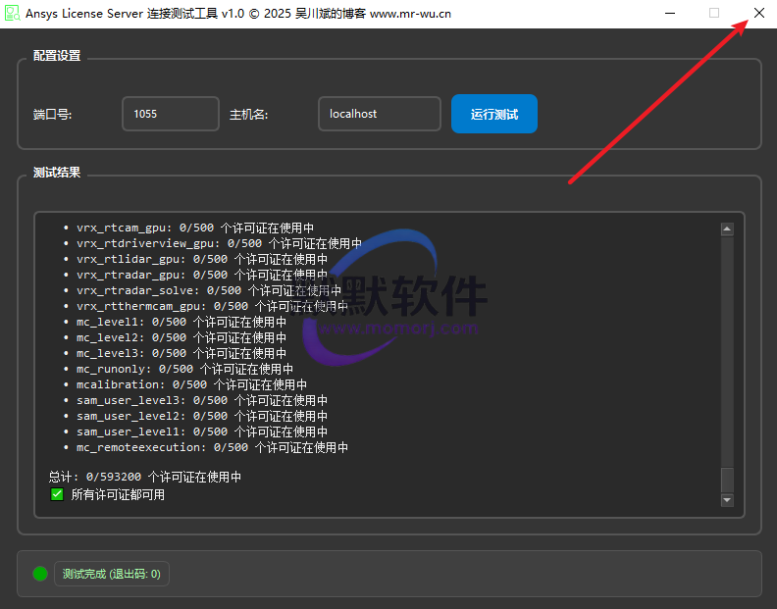Click the 配置设置 group title
This screenshot has width=777, height=609.
[x=57, y=56]
